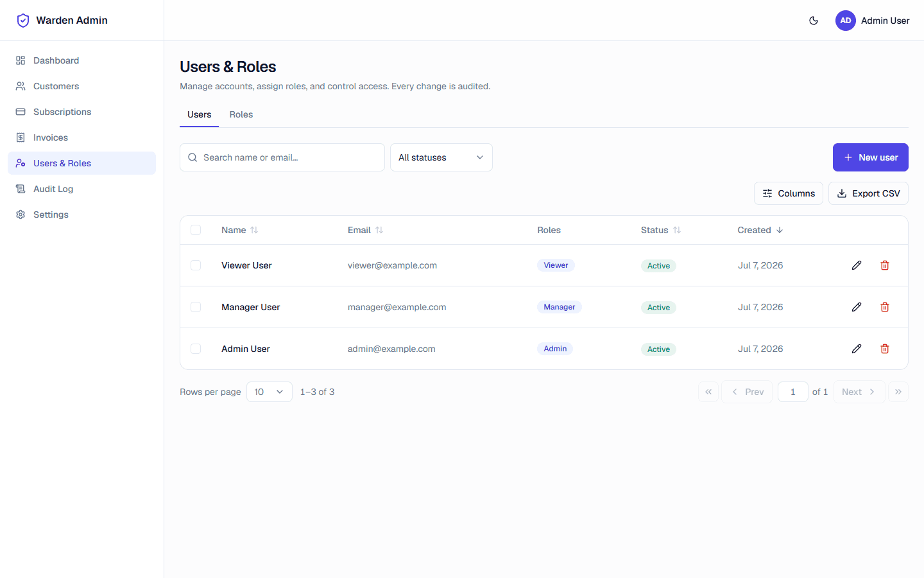
Task: Open Settings in sidebar
Action: tap(81, 215)
